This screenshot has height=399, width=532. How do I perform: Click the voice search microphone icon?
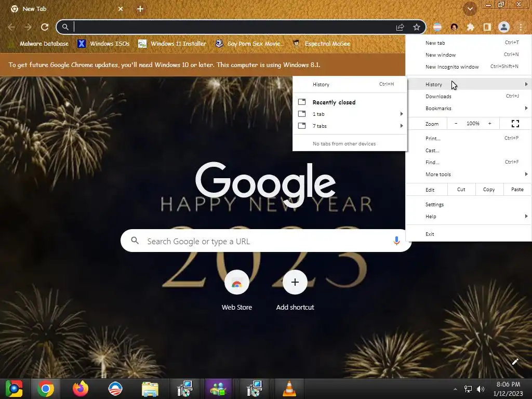(x=396, y=241)
